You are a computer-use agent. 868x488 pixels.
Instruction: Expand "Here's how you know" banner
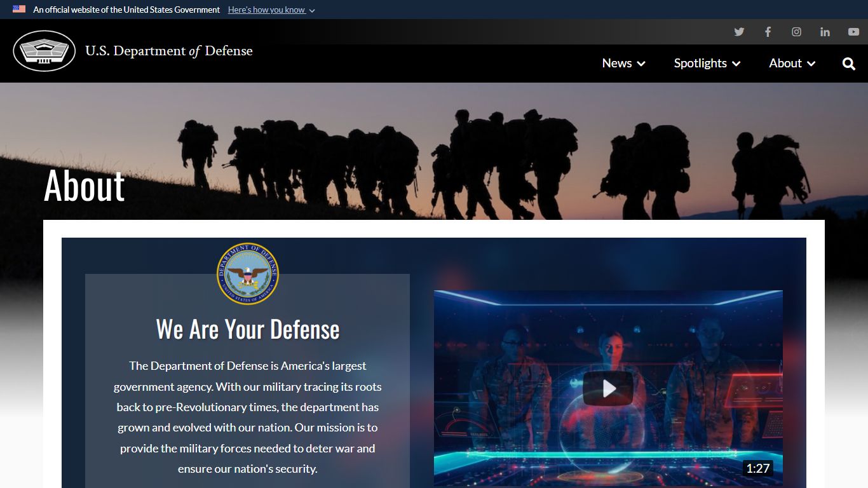pyautogui.click(x=271, y=10)
